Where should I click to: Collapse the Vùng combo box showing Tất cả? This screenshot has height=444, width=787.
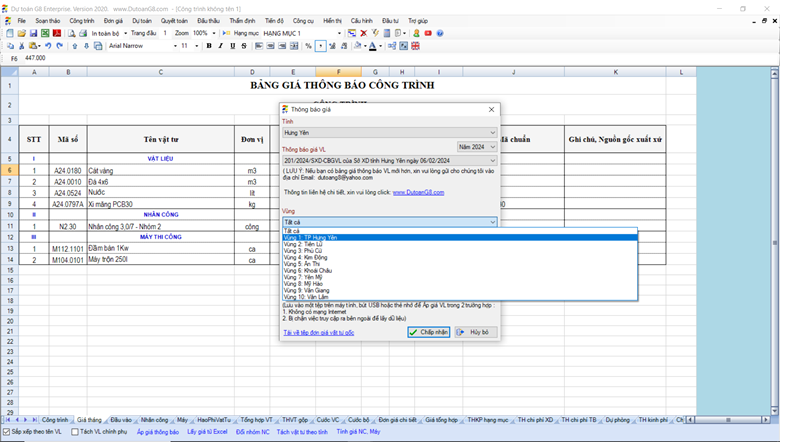(389, 222)
